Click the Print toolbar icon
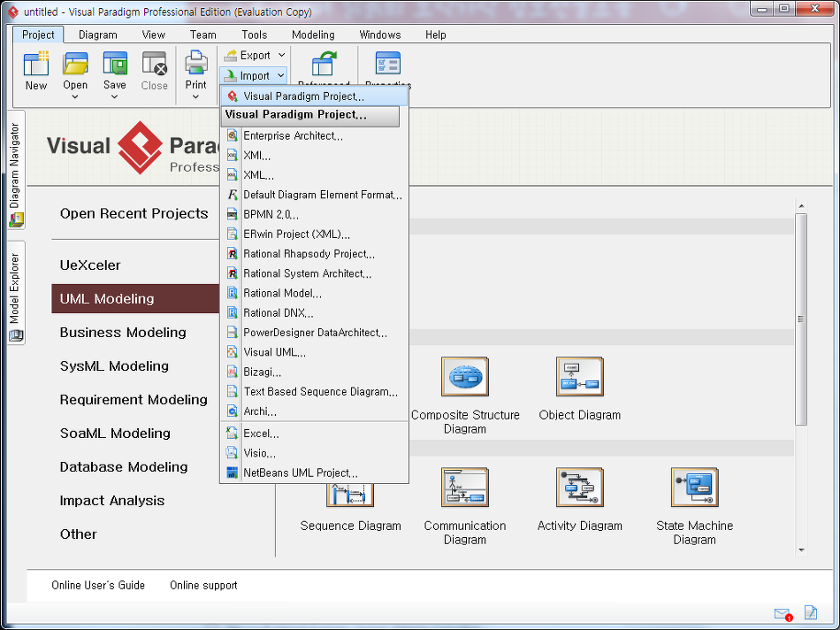The width and height of the screenshot is (840, 630). pyautogui.click(x=195, y=64)
